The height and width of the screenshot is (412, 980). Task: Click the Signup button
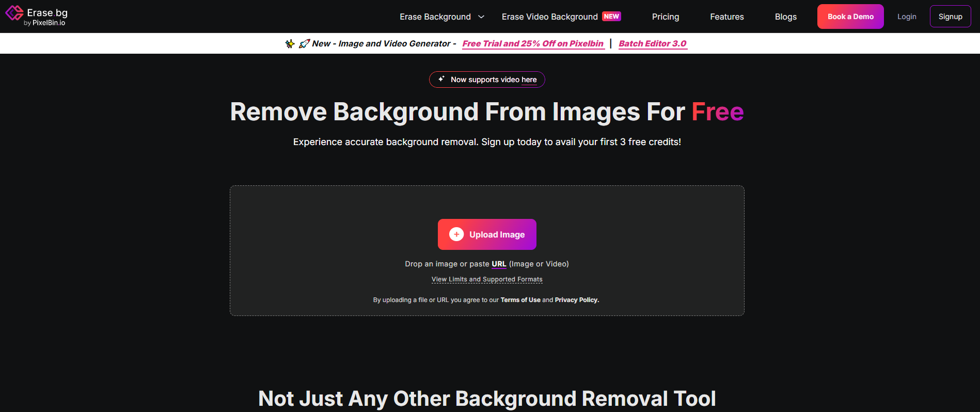click(x=951, y=17)
